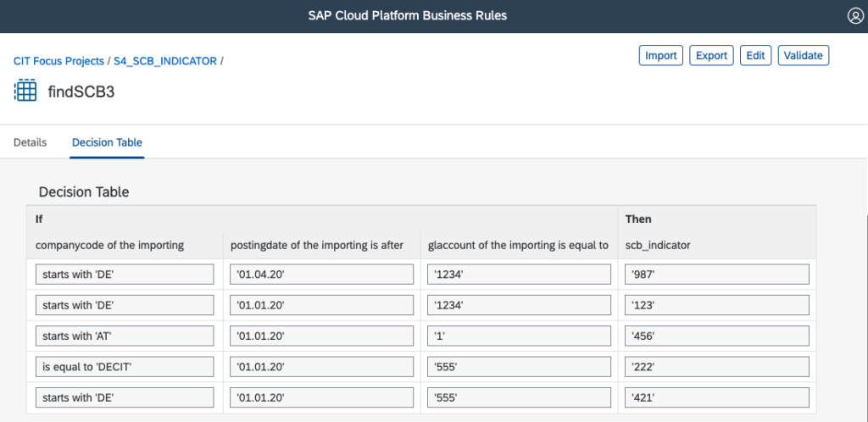Click the glaccount '555' field in the '222' row

[520, 367]
